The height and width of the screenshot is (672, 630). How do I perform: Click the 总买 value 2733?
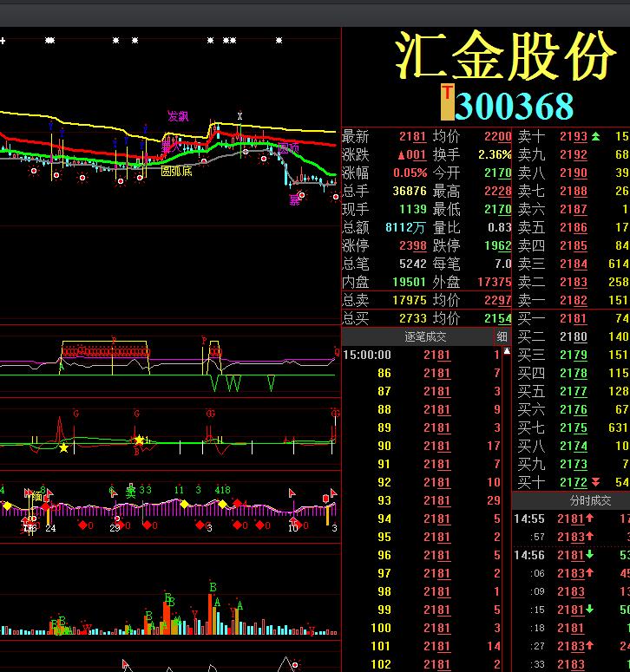point(413,318)
